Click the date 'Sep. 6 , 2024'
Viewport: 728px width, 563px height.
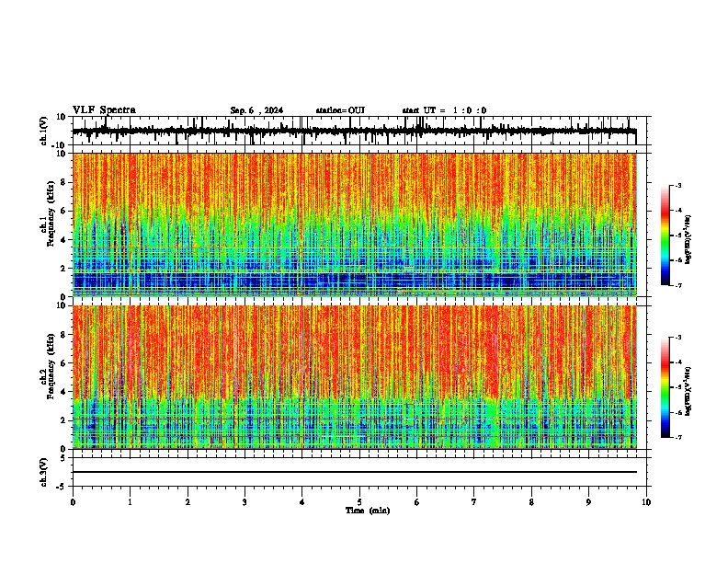click(256, 110)
